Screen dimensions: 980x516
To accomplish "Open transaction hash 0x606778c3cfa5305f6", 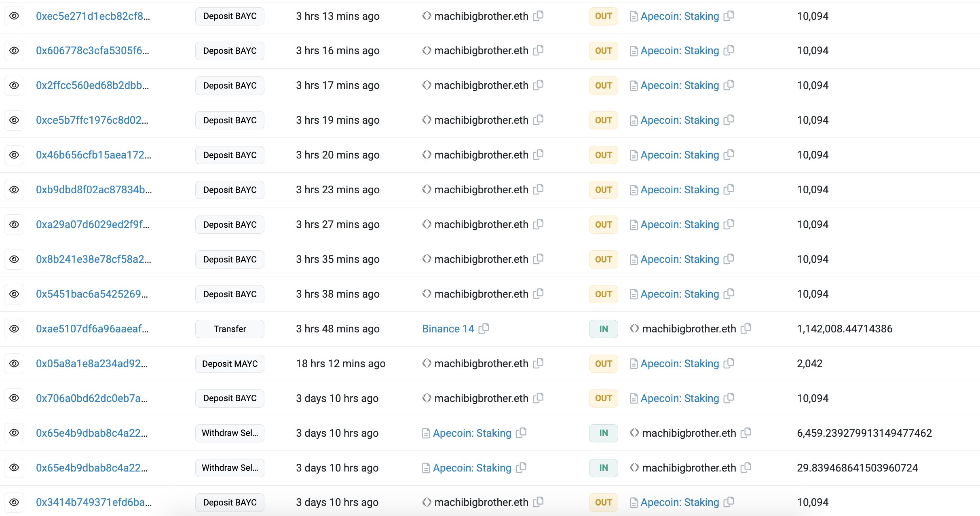I will (x=92, y=51).
